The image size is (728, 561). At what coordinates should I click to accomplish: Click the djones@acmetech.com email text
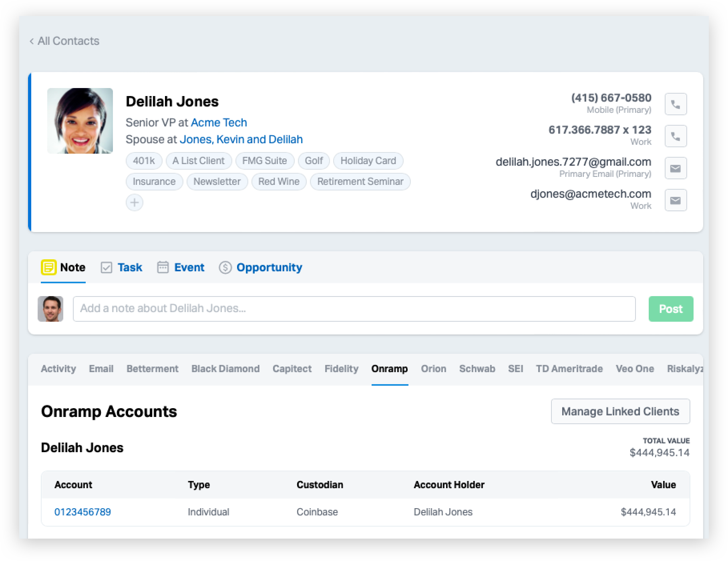[x=591, y=194]
